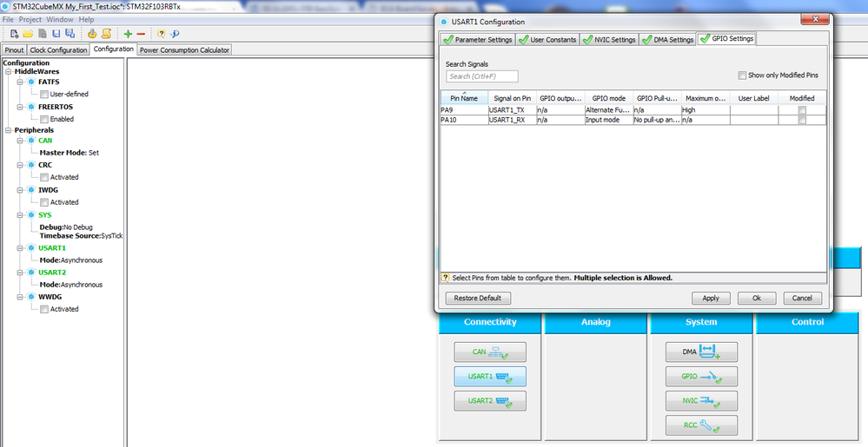Viewport: 868px width, 447px height.
Task: Collapse the FATFS tree expander
Action: click(21, 82)
